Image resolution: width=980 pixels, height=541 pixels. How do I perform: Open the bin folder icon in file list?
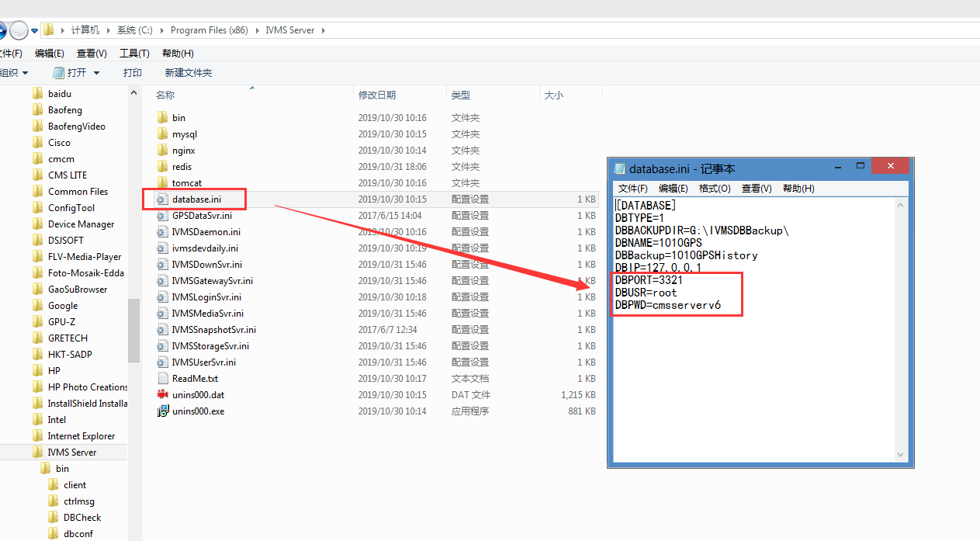tap(162, 117)
